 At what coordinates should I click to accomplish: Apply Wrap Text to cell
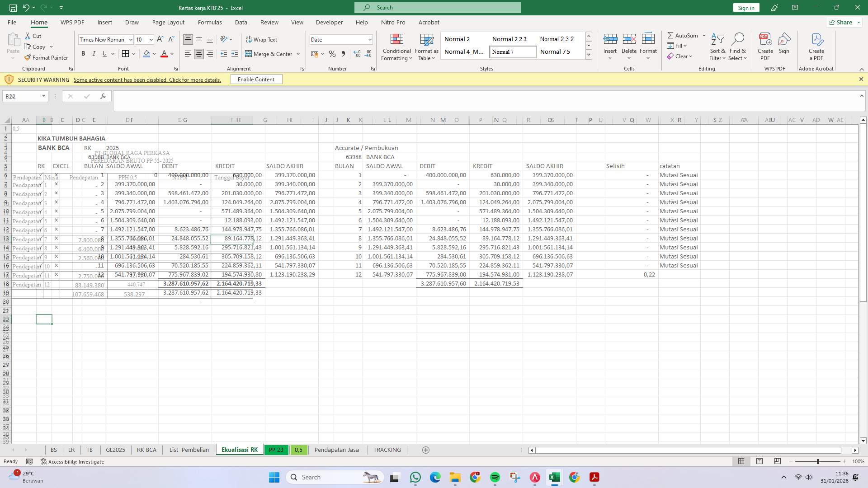click(262, 39)
